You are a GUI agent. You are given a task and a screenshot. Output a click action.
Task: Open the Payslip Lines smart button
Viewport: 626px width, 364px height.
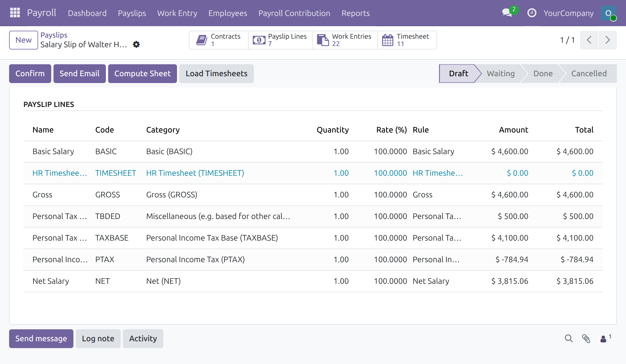coord(280,40)
